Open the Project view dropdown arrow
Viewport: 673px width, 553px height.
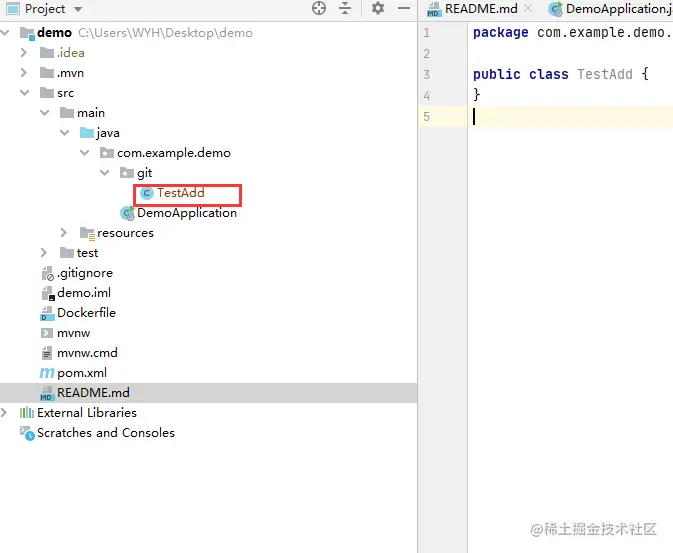(78, 9)
